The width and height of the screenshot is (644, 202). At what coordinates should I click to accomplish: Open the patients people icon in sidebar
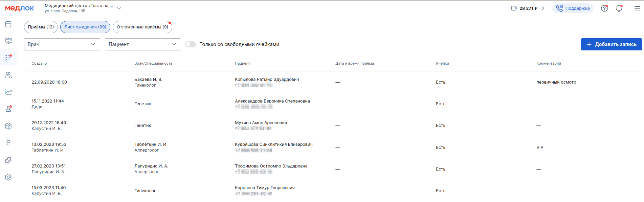click(8, 75)
